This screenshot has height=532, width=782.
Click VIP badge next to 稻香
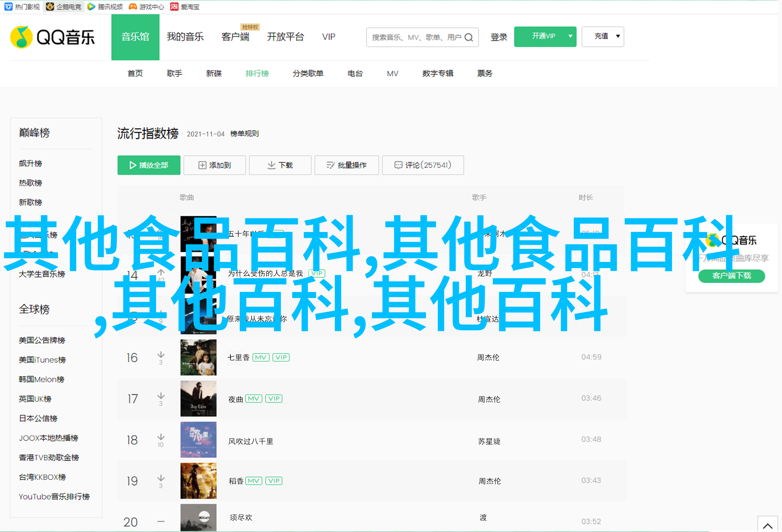pos(274,481)
